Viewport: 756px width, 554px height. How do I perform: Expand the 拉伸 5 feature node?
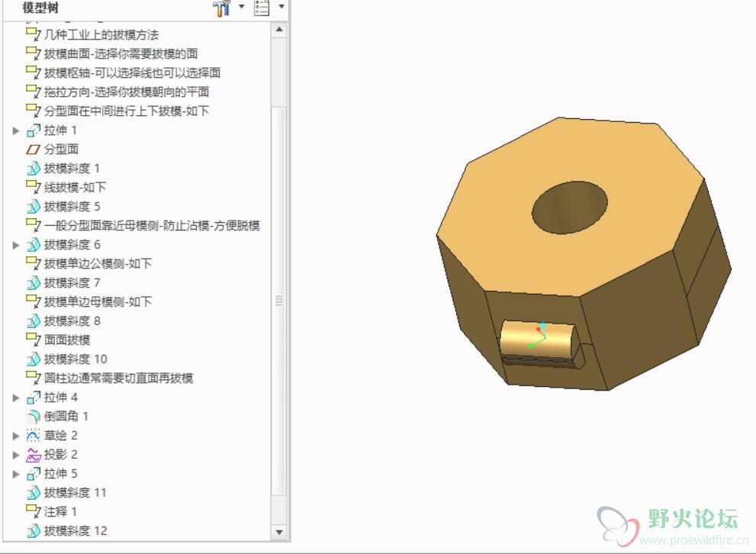click(16, 474)
